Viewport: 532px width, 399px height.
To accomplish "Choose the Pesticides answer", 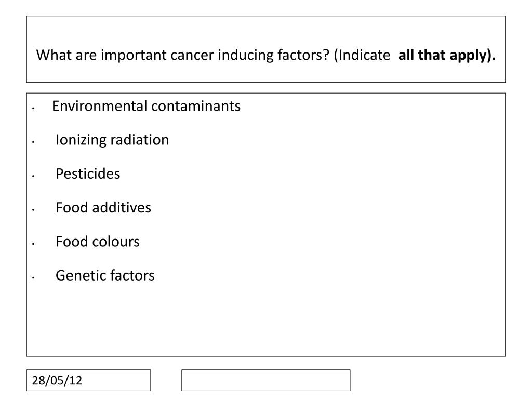I will click(88, 174).
